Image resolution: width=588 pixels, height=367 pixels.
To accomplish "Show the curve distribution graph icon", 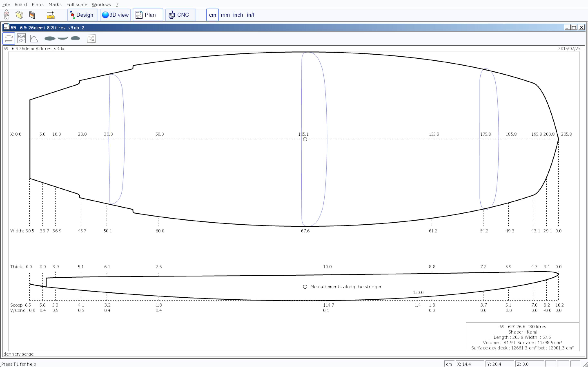I will (x=34, y=39).
